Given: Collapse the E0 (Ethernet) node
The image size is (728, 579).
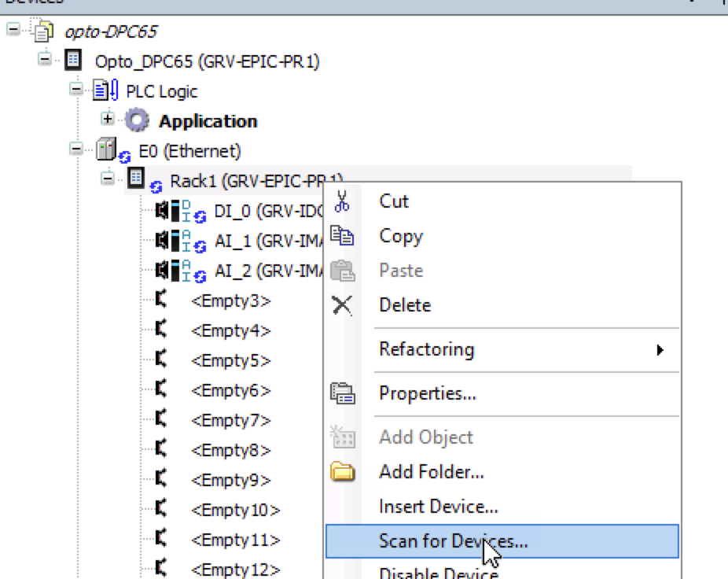Looking at the screenshot, I should click(x=76, y=149).
